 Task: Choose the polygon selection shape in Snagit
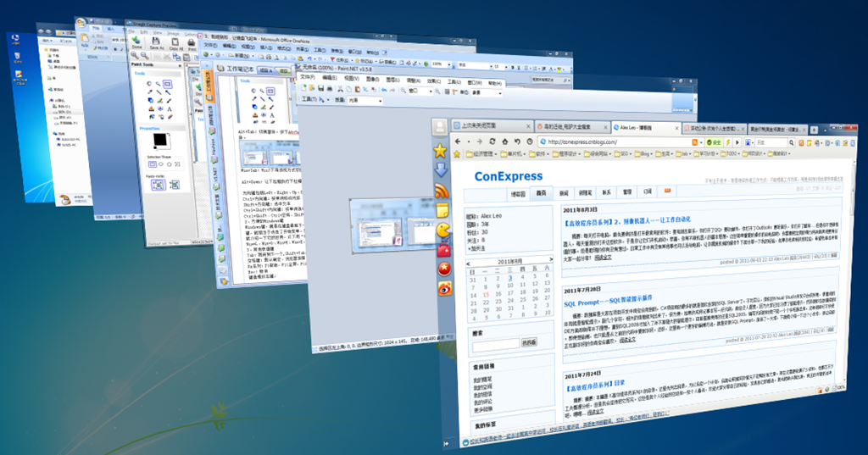pyautogui.click(x=170, y=164)
